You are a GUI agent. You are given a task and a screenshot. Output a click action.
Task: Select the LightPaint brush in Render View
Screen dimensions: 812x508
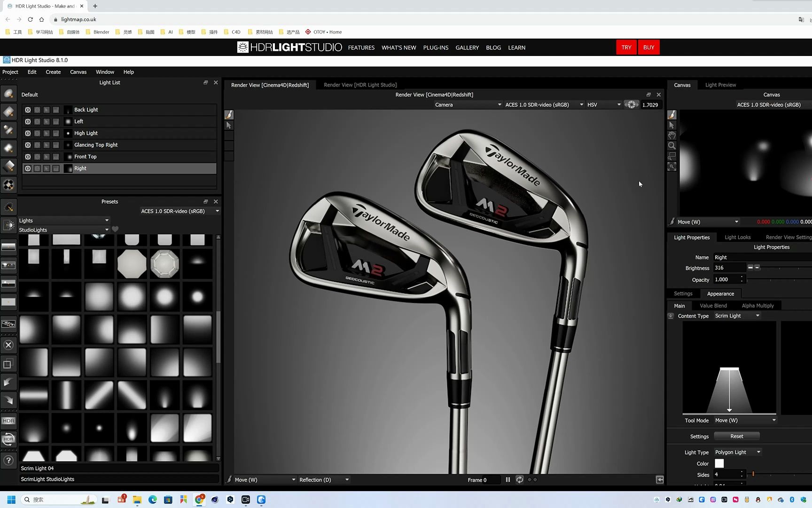(229, 115)
